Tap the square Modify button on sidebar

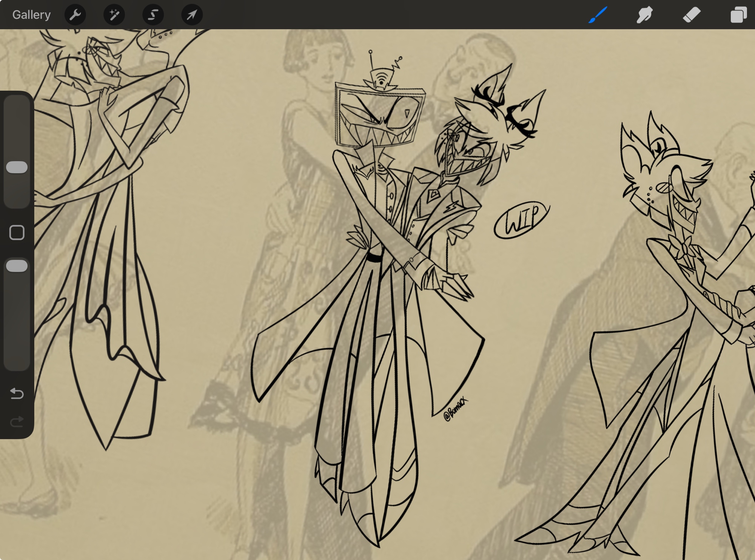coord(17,233)
